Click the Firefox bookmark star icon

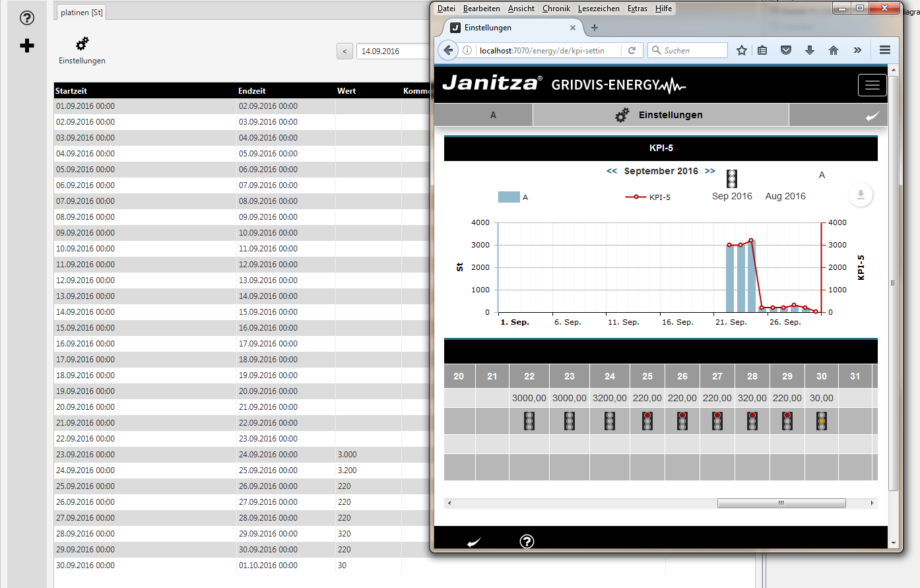point(742,50)
